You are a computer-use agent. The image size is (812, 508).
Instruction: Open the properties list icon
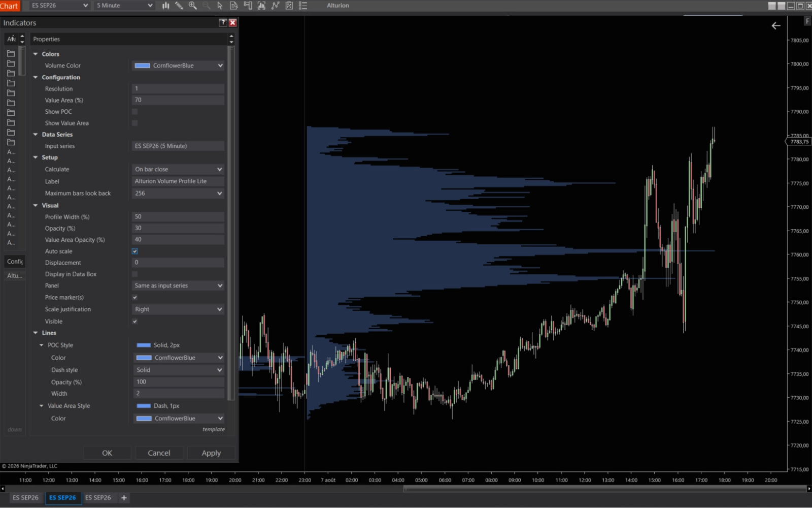click(303, 6)
